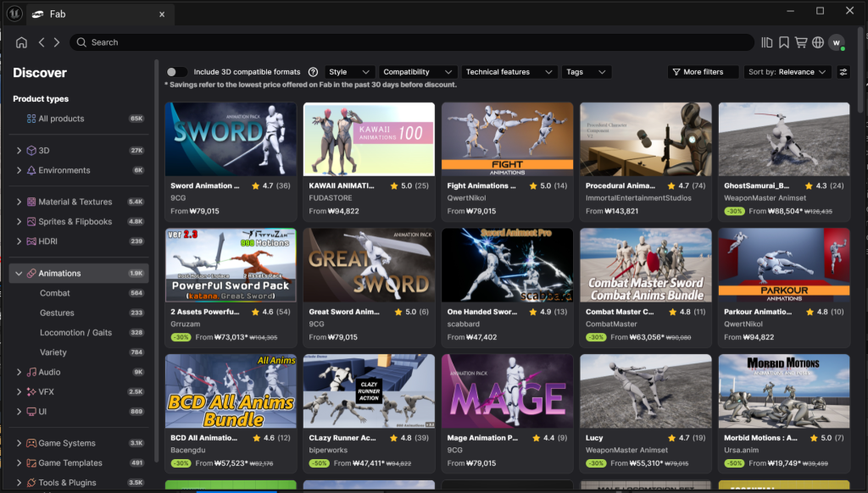
Task: Click the Environments icon
Action: [x=31, y=170]
